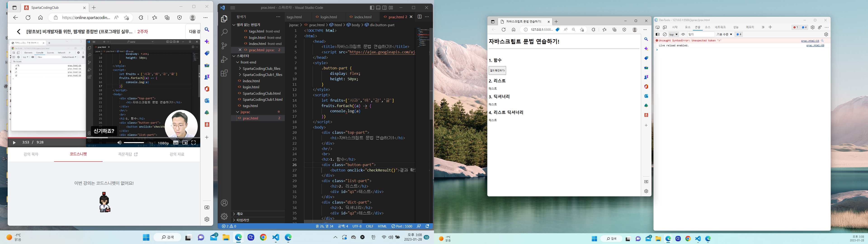Toggle the VS Code bottom panel

click(x=378, y=8)
